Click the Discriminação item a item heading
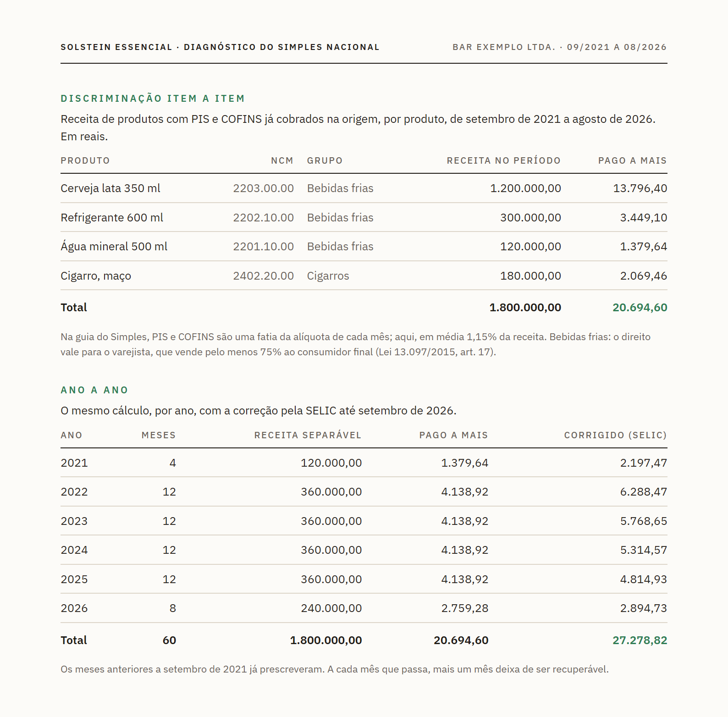The image size is (728, 717). tap(153, 99)
